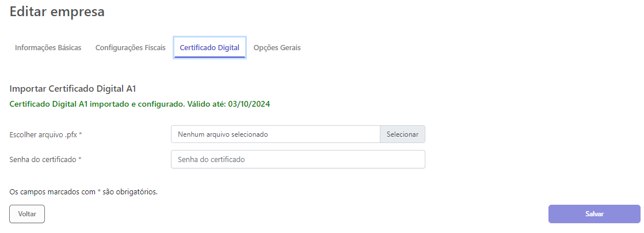The height and width of the screenshot is (233, 644).
Task: Open the Informações Básicas tab
Action: (48, 47)
